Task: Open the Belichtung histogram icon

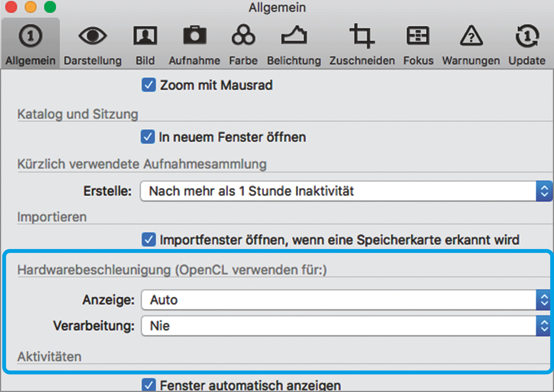Action: pos(294,35)
